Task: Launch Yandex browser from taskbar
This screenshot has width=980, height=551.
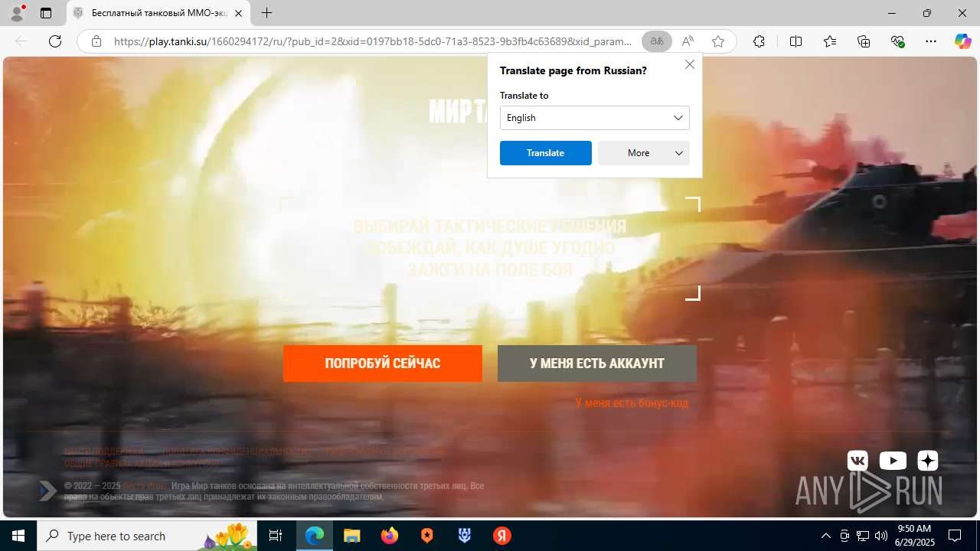Action: pos(501,536)
